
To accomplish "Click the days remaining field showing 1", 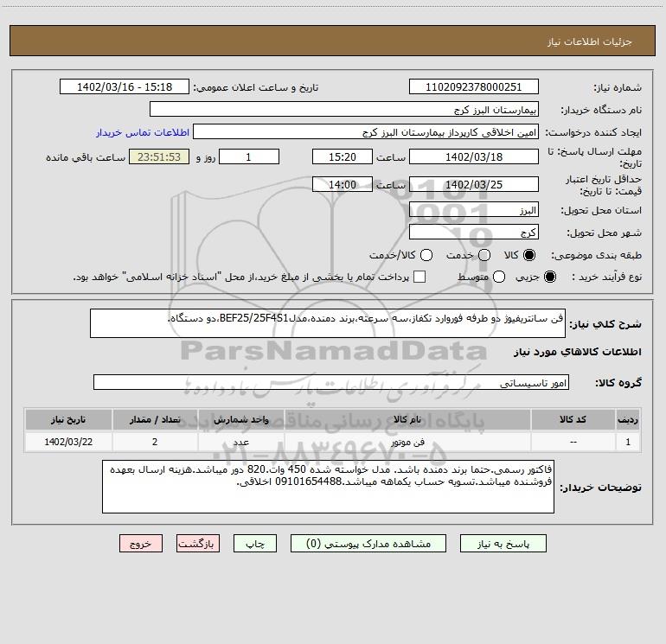I will 249,156.
